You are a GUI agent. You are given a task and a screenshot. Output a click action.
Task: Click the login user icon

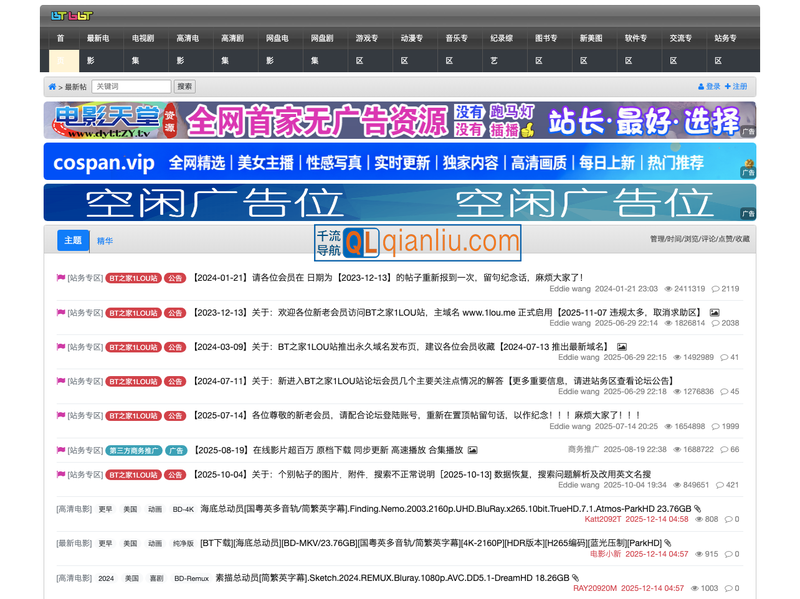(701, 87)
